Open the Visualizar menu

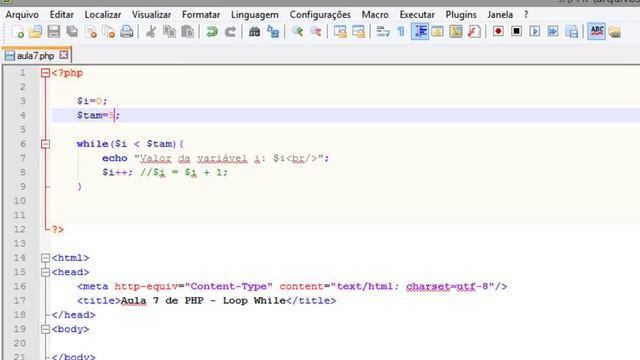(151, 15)
